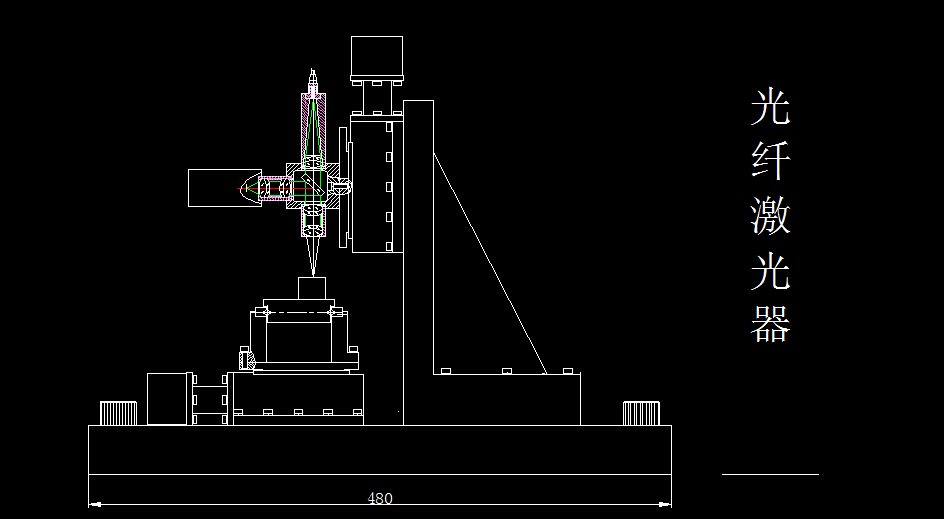Viewport: 944px width, 519px height.
Task: Select the fiber laser source box at left
Action: (x=225, y=188)
